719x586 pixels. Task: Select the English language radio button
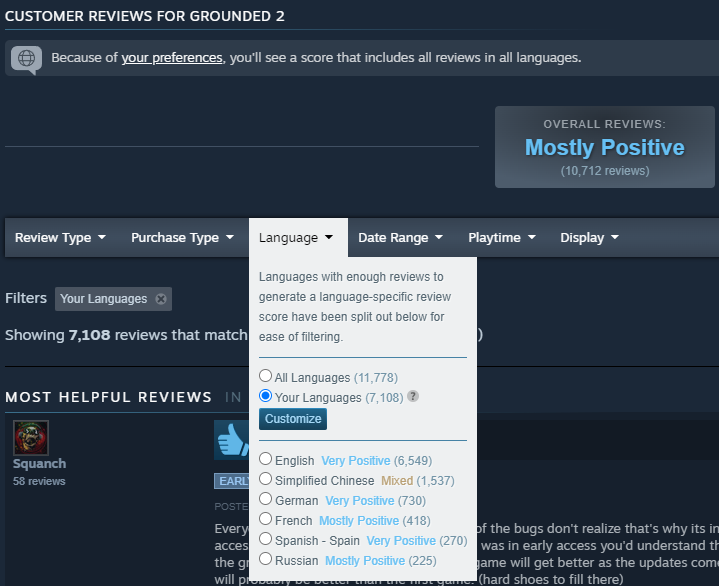click(x=265, y=459)
